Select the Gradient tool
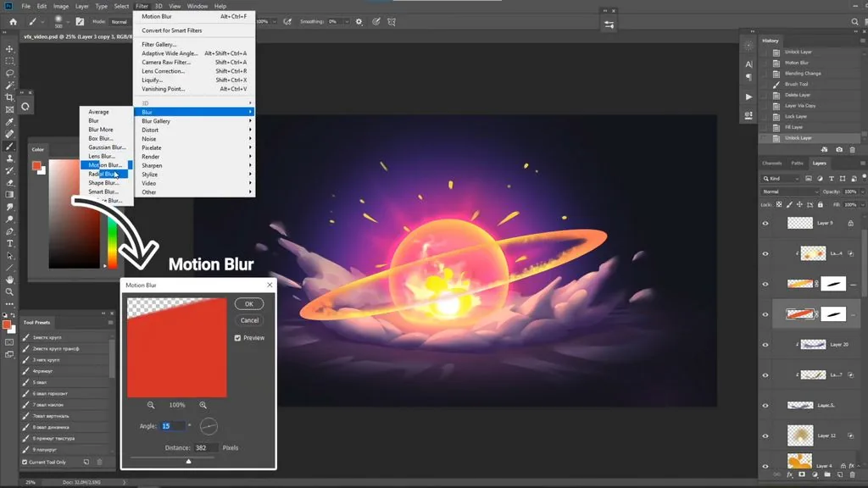 pyautogui.click(x=9, y=195)
